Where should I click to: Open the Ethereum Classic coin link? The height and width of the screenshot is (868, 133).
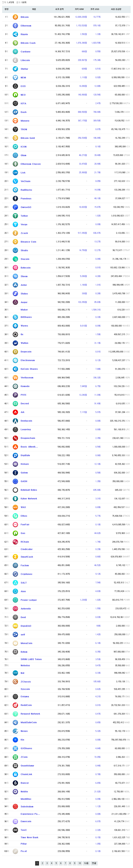click(x=31, y=164)
